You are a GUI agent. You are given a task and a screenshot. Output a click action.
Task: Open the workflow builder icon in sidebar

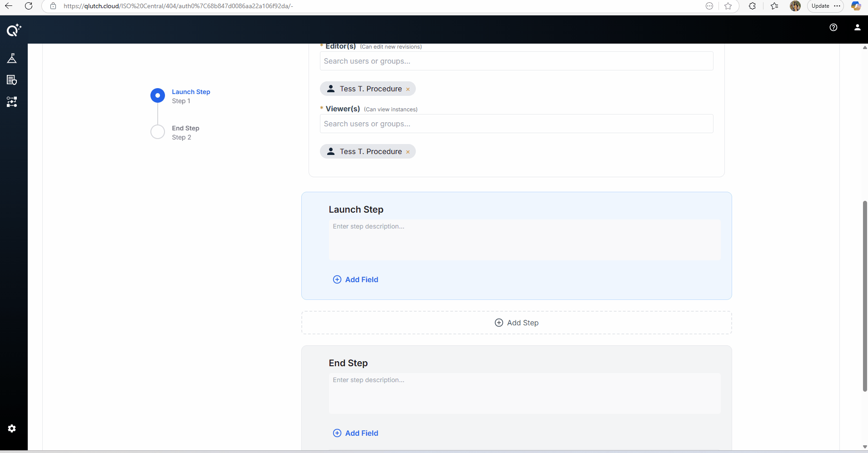click(12, 102)
